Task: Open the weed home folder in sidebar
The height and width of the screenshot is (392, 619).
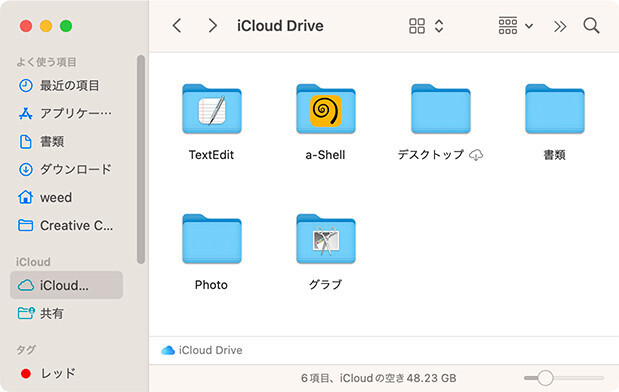Action: coord(66,197)
